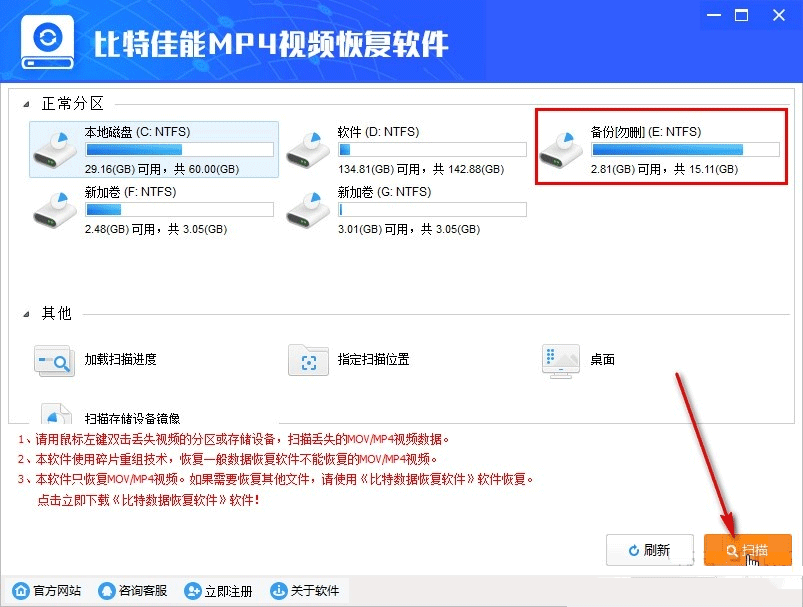
Task: Collapse the 正常分区 section
Action: coord(26,104)
